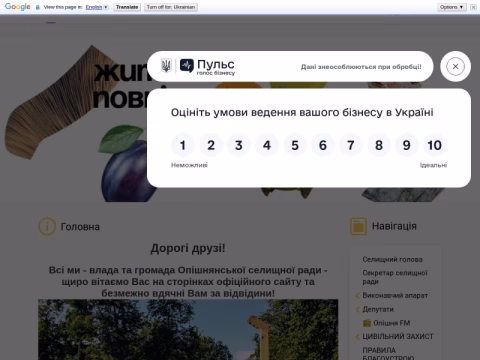Pick rating 7 on the scale
Viewport: 480px width, 360px height.
[351, 145]
